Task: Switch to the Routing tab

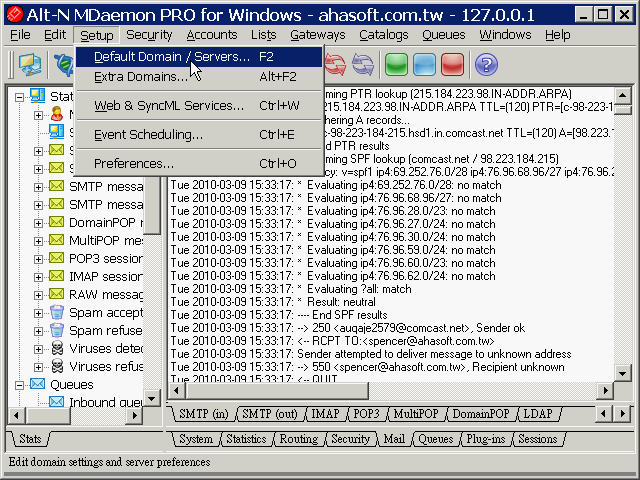Action: point(299,439)
